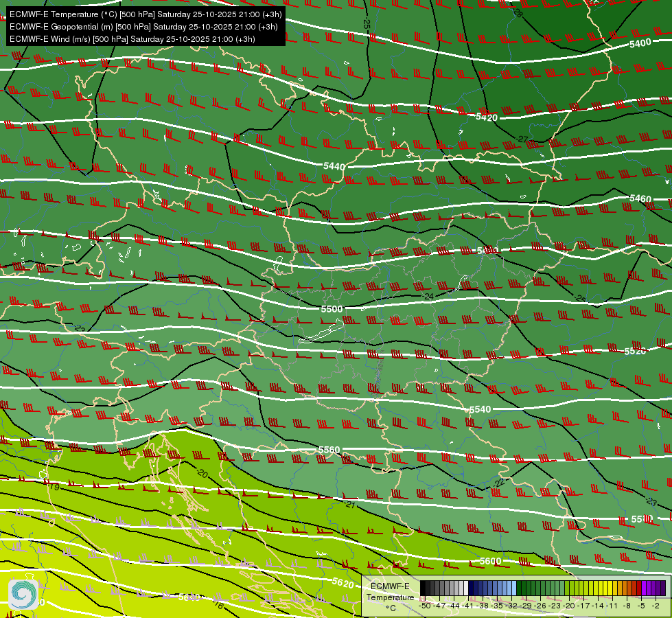Click the -24 isotherm label

pyautogui.click(x=428, y=297)
